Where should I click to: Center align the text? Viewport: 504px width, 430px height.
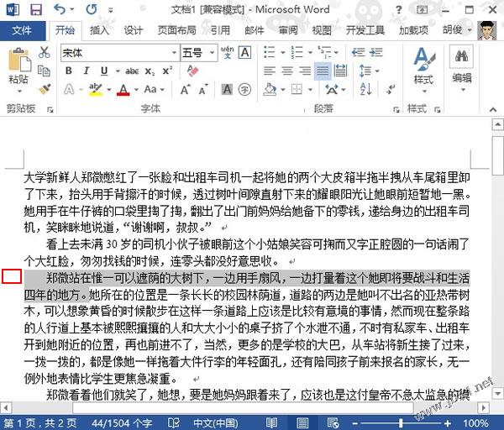[287, 71]
